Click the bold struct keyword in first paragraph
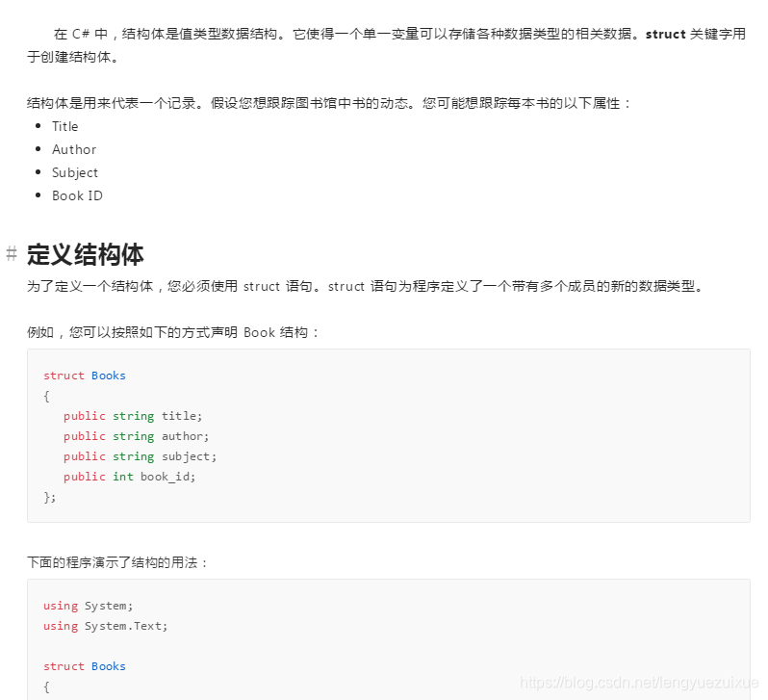The image size is (768, 700). point(666,34)
